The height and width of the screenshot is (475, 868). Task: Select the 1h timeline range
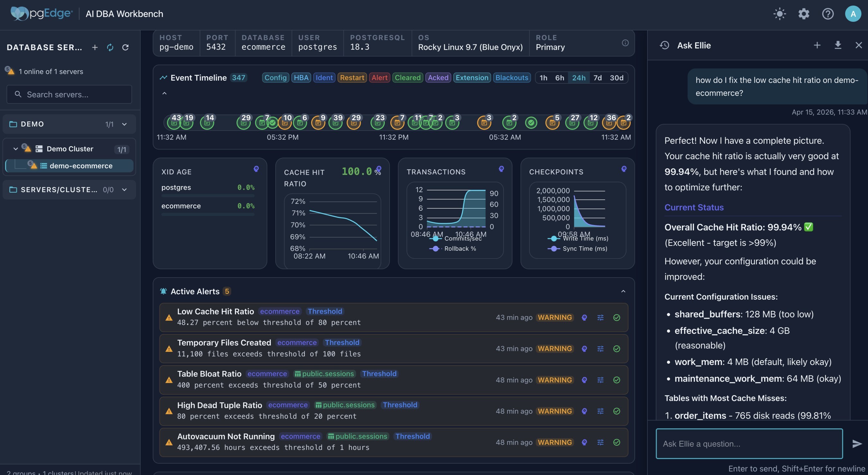[543, 78]
